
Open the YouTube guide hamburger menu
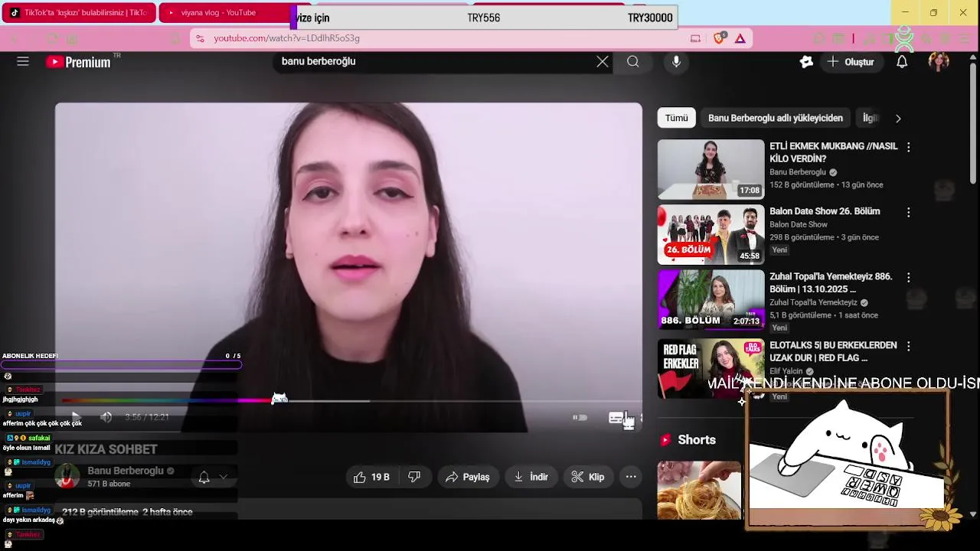[23, 61]
